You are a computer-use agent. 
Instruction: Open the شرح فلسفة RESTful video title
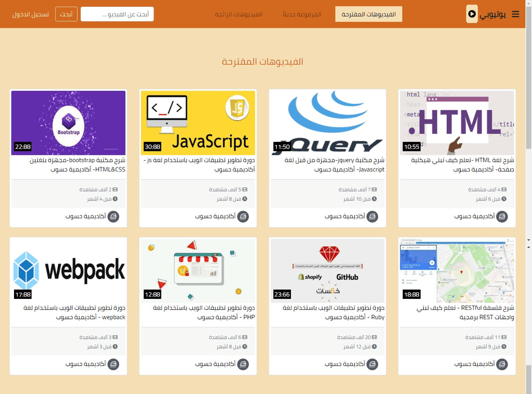pos(465,312)
